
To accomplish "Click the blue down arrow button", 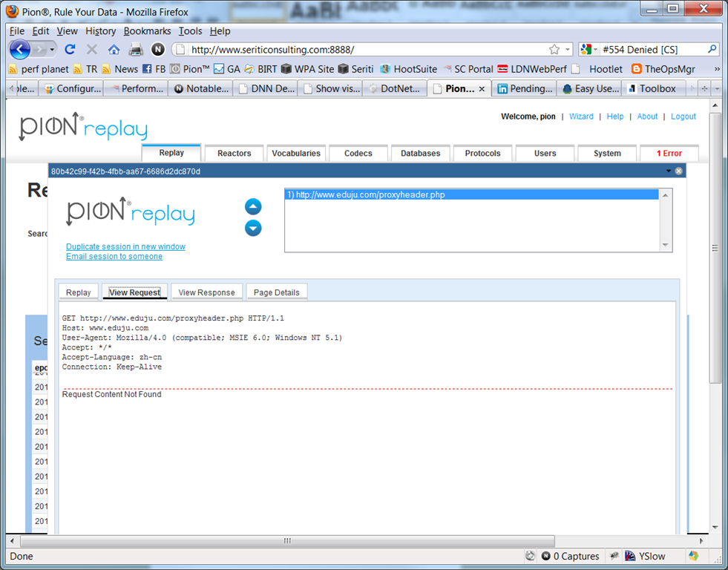I will [x=253, y=228].
